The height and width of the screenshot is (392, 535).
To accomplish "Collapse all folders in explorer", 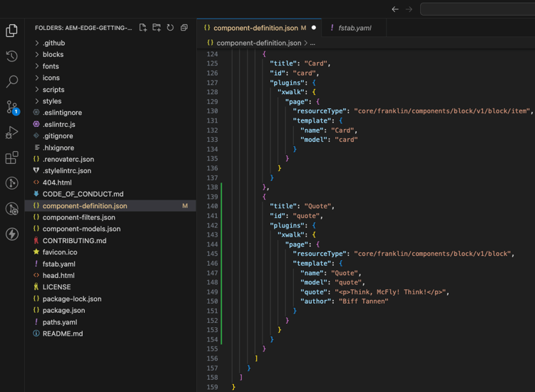I will tap(184, 28).
